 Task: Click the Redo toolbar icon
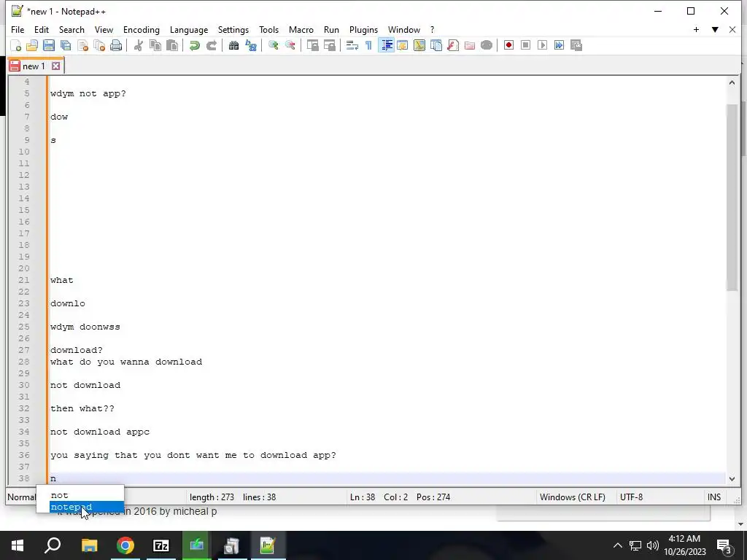(x=211, y=45)
